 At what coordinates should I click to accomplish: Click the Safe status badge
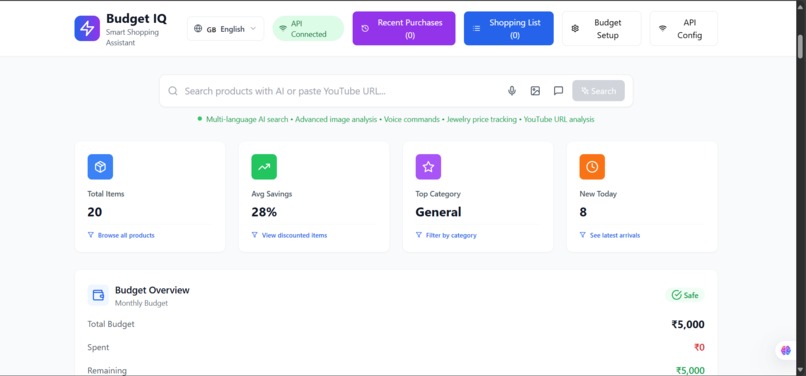[685, 295]
